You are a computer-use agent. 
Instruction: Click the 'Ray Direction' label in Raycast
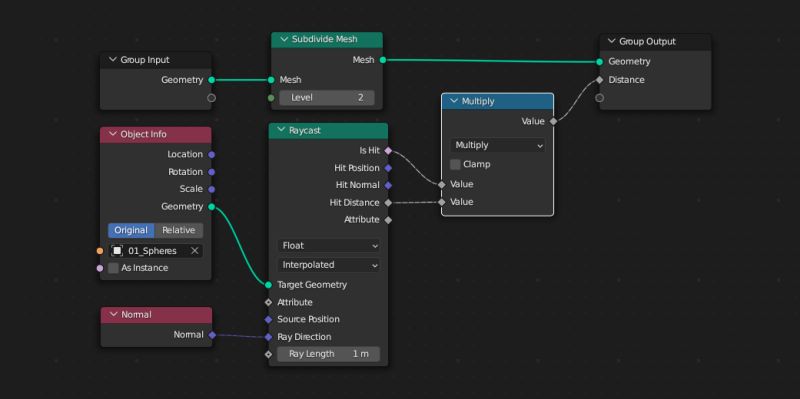[x=304, y=337]
